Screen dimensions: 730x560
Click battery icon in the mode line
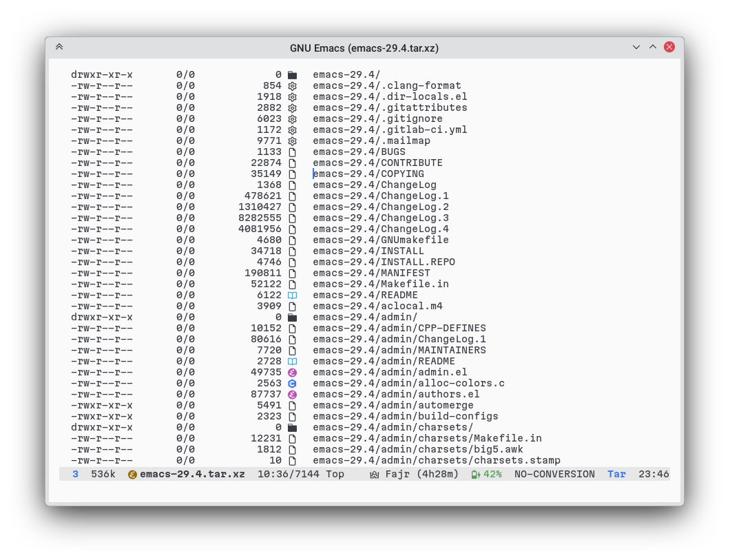coord(476,475)
